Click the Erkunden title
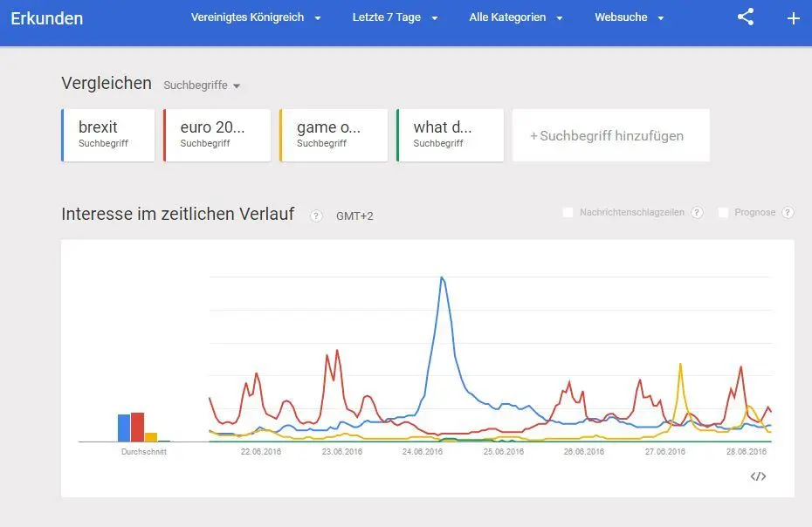Image resolution: width=812 pixels, height=527 pixels. tap(46, 18)
